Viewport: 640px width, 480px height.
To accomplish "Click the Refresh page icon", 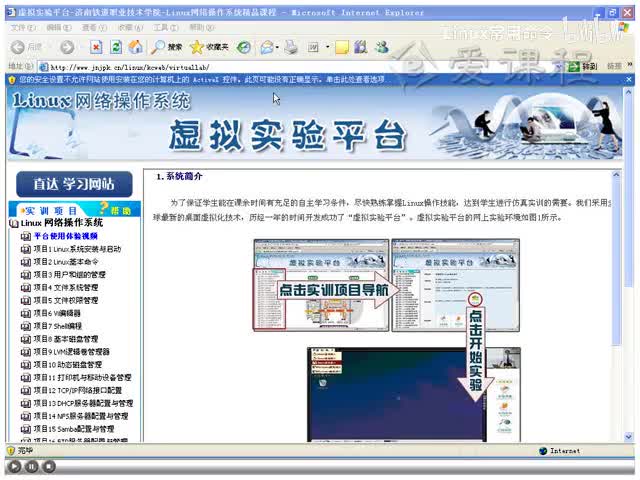I will (x=116, y=47).
